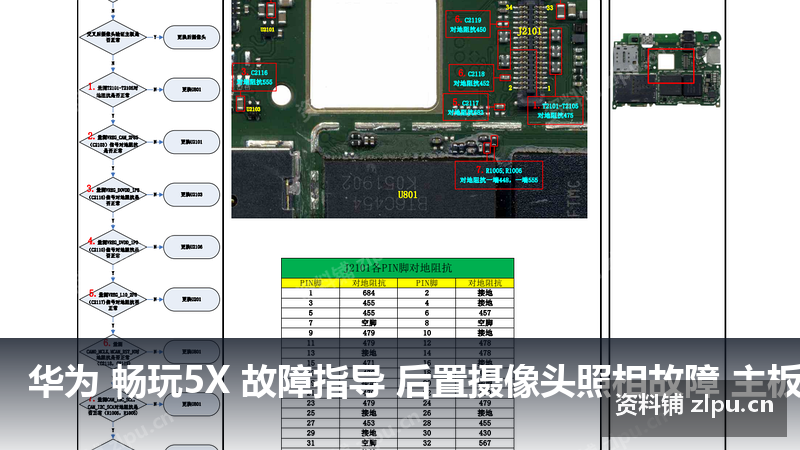Image resolution: width=800 pixels, height=450 pixels.
Task: Click the replace-part oval beside step 1
Action: pyautogui.click(x=191, y=90)
